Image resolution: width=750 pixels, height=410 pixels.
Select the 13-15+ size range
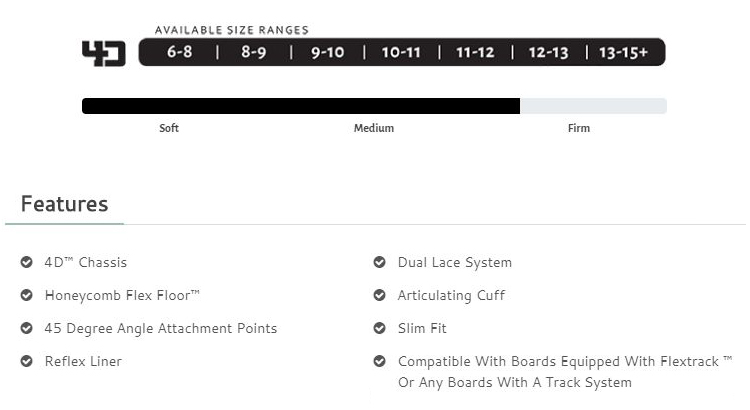click(x=623, y=52)
